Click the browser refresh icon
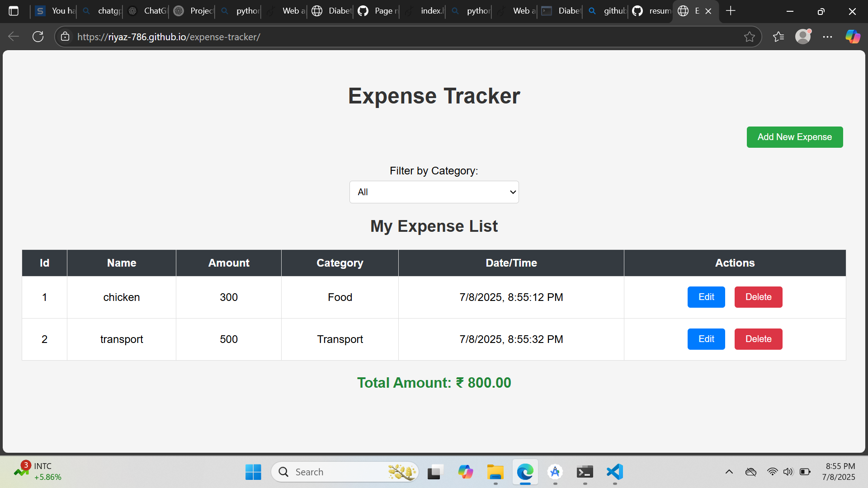The height and width of the screenshot is (488, 868). point(38,37)
